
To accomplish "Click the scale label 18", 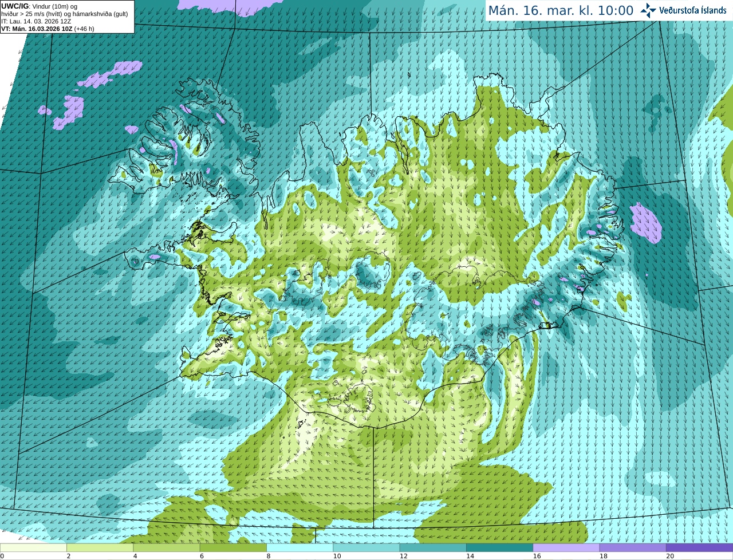I will tap(604, 556).
